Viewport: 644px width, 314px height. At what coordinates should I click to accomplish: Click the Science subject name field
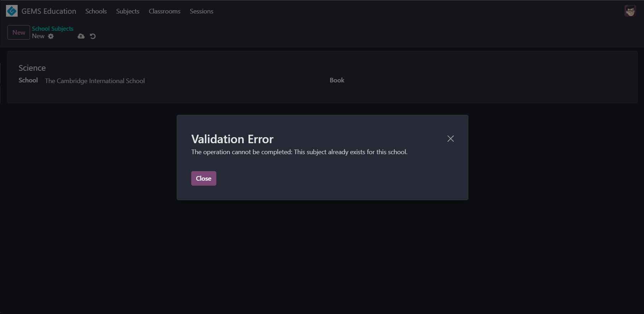point(32,68)
